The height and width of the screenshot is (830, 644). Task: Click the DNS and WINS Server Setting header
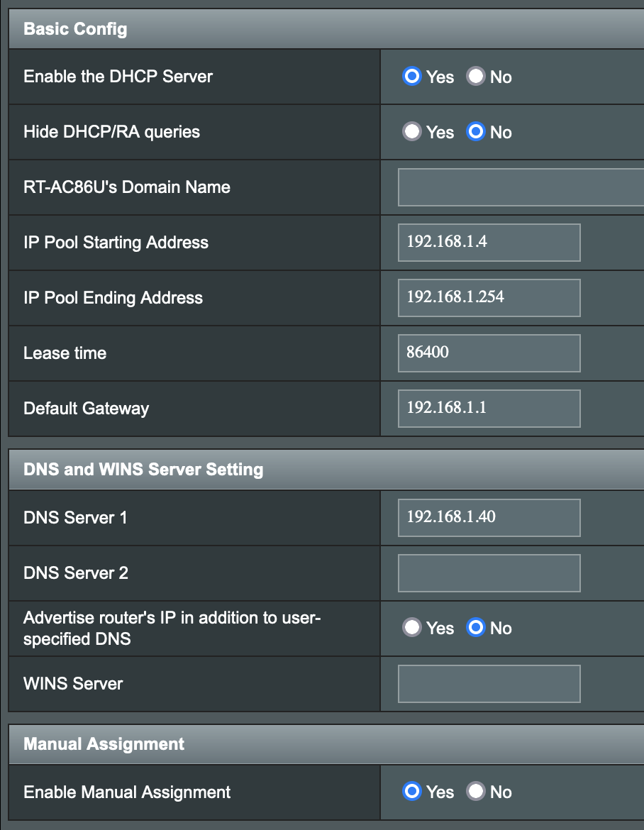(143, 470)
